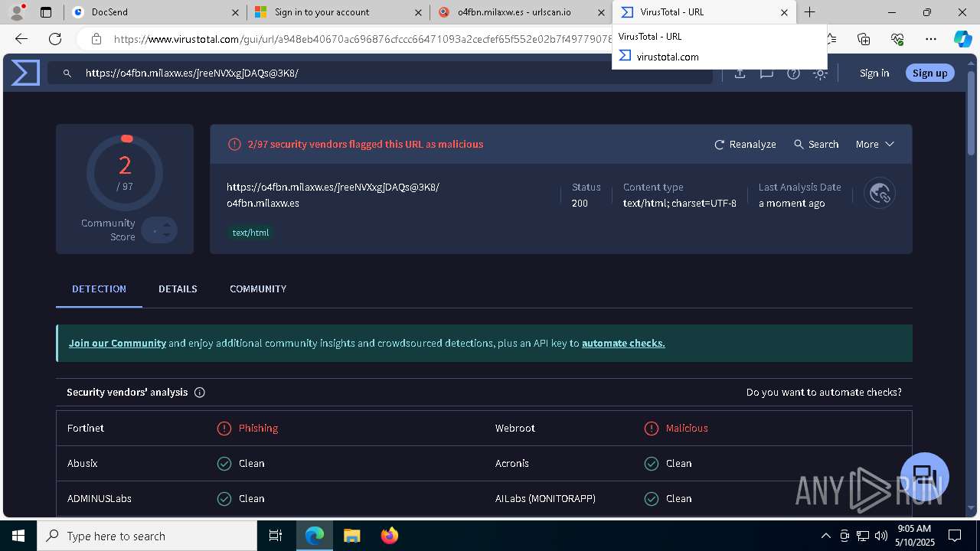This screenshot has width=980, height=551.
Task: Switch to the COMMUNITY tab
Action: (258, 289)
